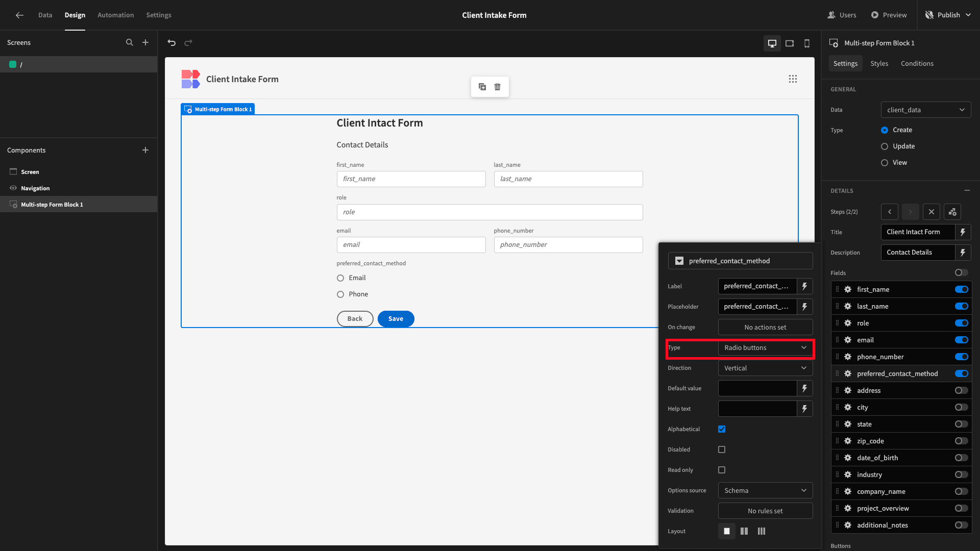Check the Read only checkbox
The width and height of the screenshot is (980, 551).
pyautogui.click(x=722, y=470)
